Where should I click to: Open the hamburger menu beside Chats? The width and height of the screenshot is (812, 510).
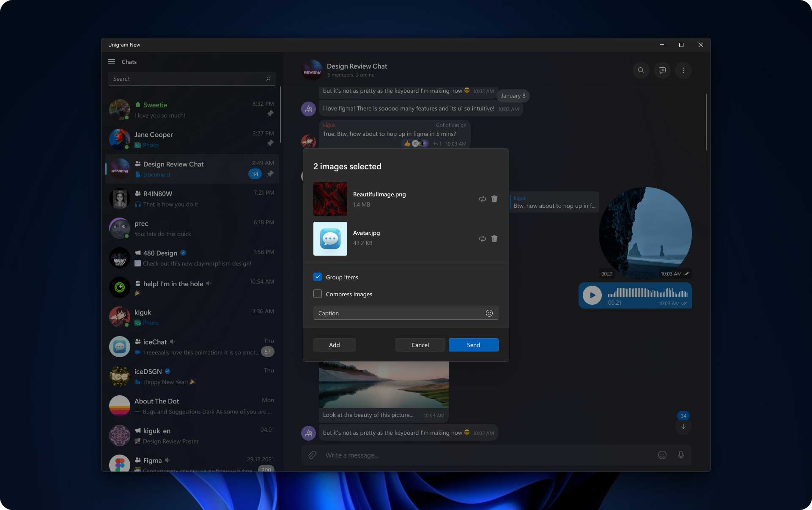click(x=112, y=62)
